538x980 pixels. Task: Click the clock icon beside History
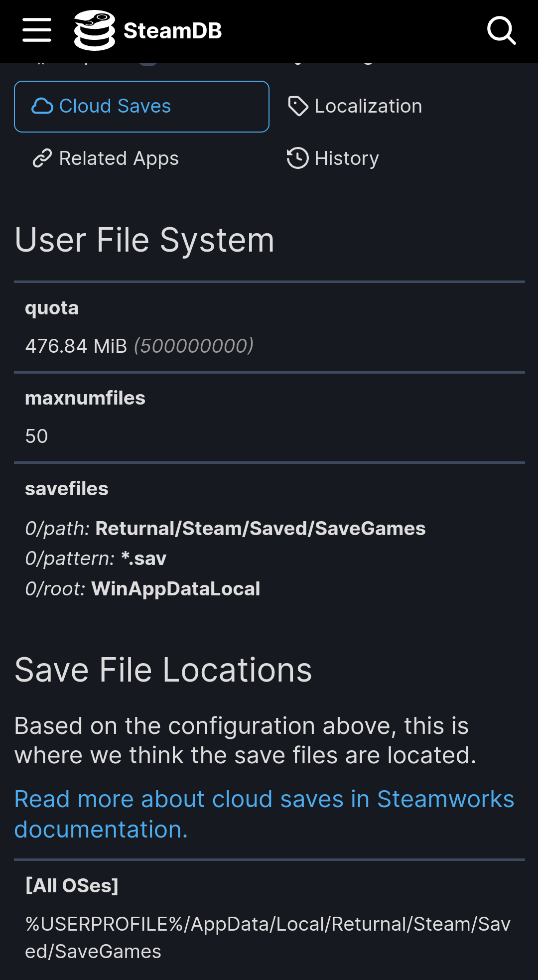pos(297,158)
